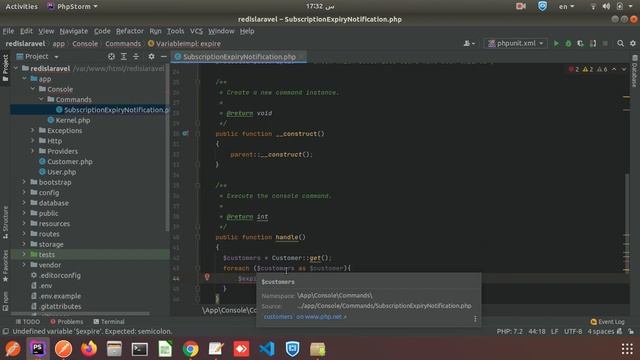Viewport: 640px width, 360px height.
Task: Hide the Project tool window
Action: point(164,56)
